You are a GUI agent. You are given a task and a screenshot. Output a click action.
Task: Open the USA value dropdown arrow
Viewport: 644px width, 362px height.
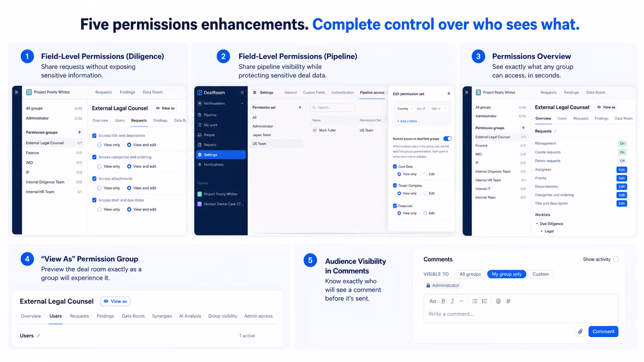click(x=445, y=109)
